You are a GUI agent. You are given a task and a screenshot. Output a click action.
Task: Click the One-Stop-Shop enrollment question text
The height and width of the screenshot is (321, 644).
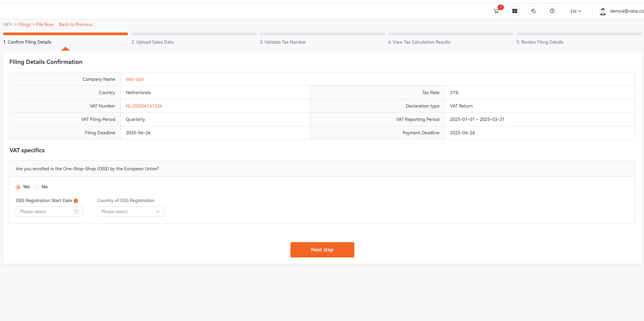[x=87, y=169]
